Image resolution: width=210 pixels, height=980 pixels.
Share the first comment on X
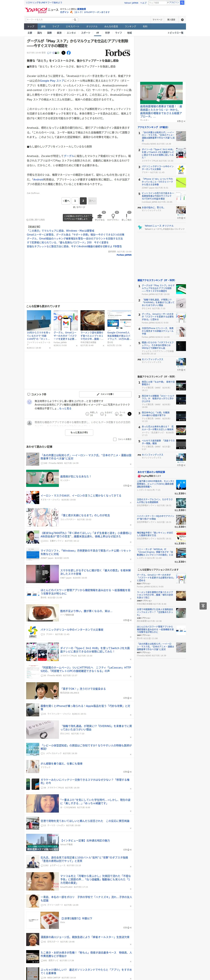pos(129,414)
